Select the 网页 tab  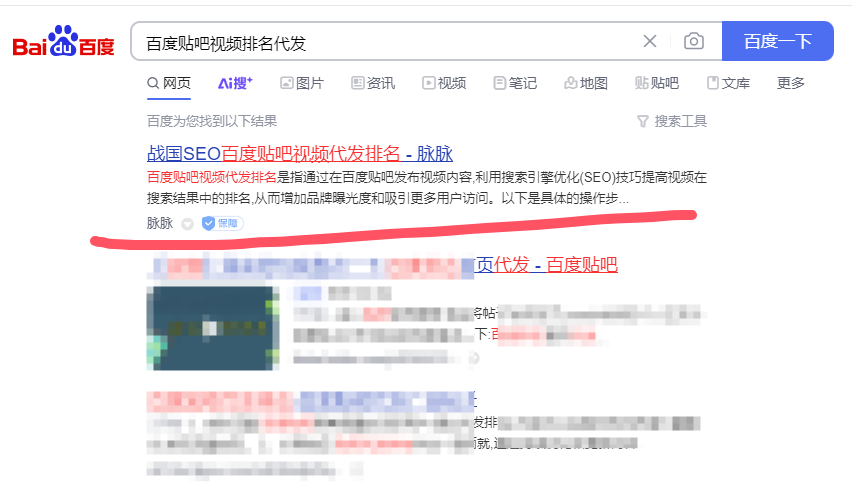coord(169,83)
